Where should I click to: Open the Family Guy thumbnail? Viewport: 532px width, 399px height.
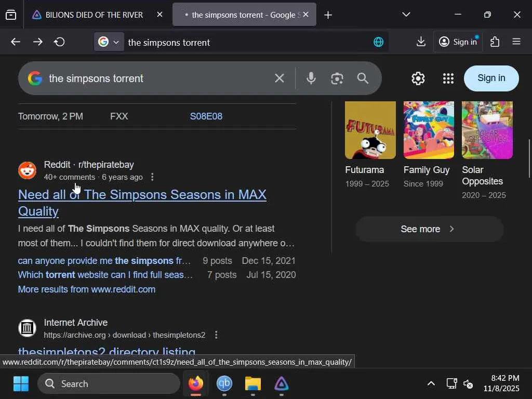tap(429, 130)
